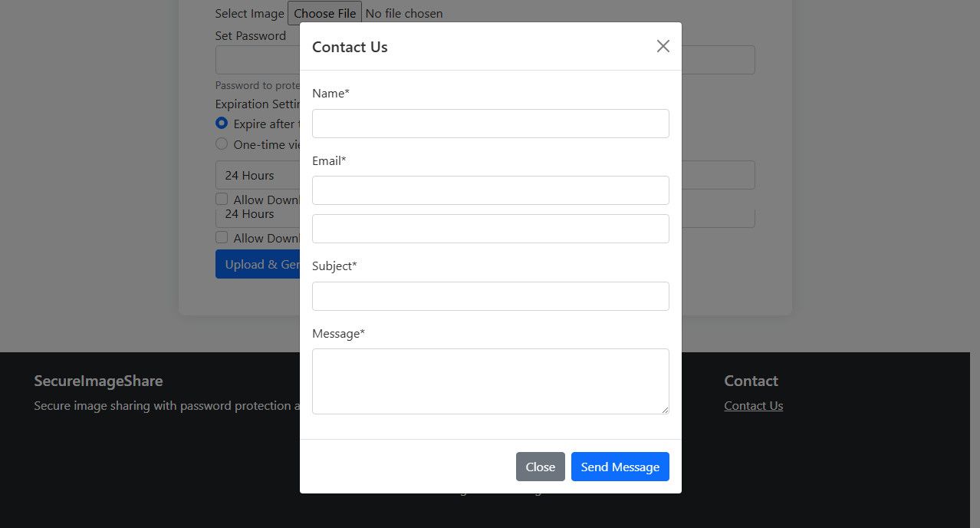This screenshot has height=528, width=980.
Task: Focus the Message text area
Action: tap(490, 381)
